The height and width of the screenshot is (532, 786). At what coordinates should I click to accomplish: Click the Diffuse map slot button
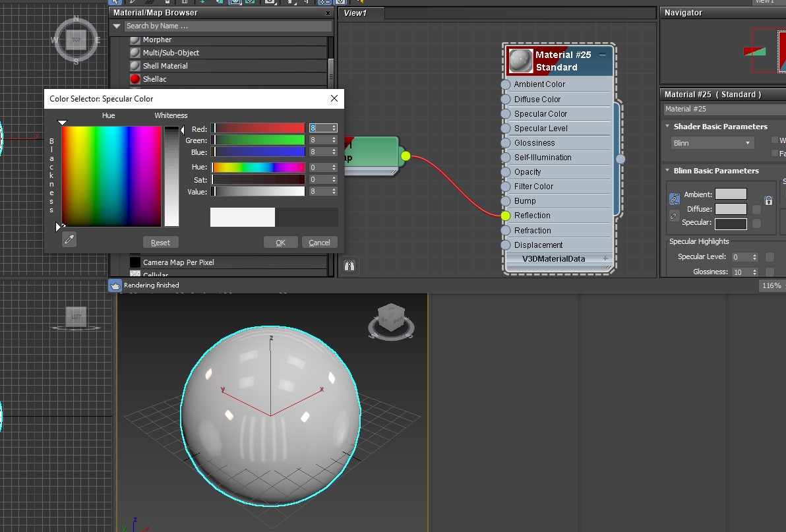click(757, 209)
